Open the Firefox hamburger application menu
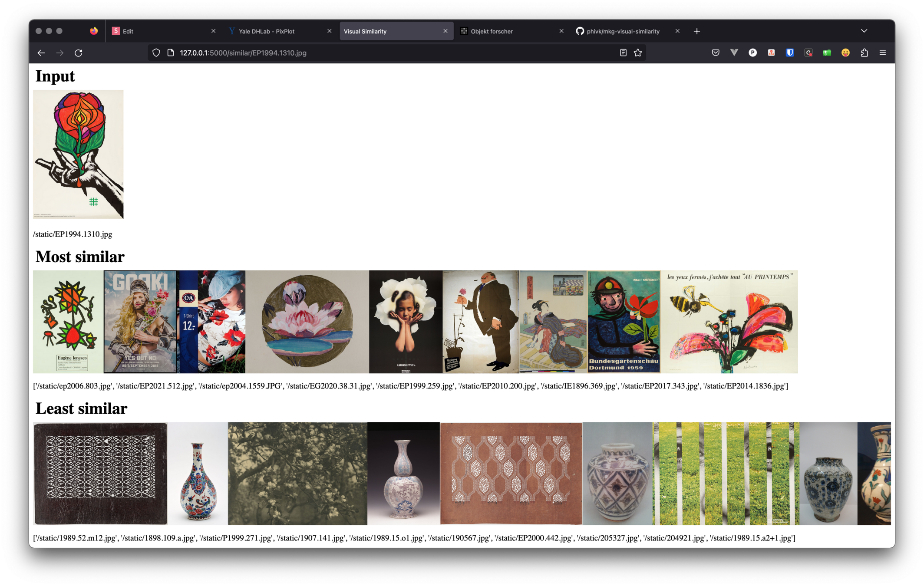The image size is (924, 586). coord(883,53)
